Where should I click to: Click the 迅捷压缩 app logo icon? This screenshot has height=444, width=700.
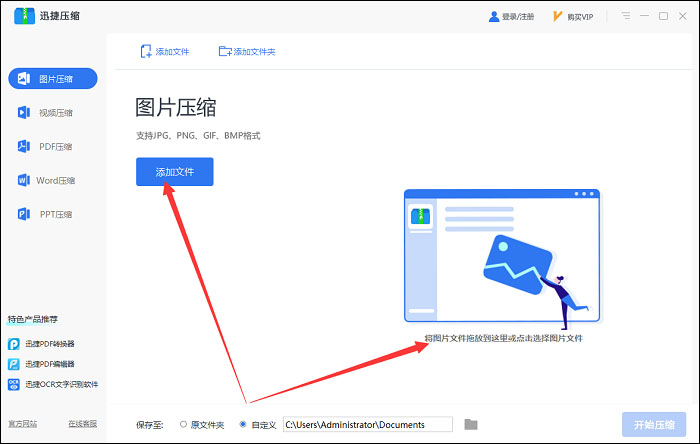click(x=24, y=16)
